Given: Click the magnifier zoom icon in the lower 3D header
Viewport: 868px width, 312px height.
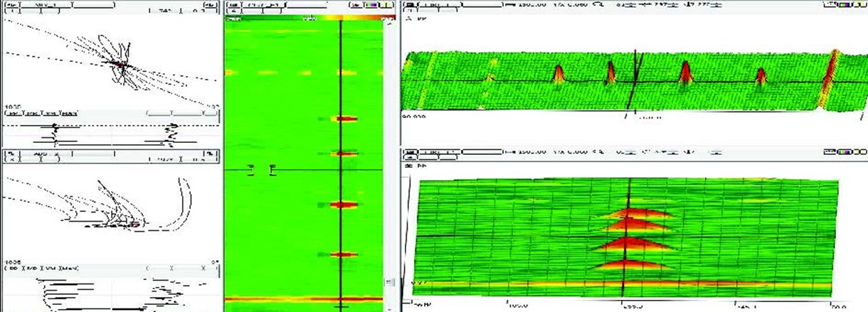Looking at the screenshot, I should click(598, 152).
